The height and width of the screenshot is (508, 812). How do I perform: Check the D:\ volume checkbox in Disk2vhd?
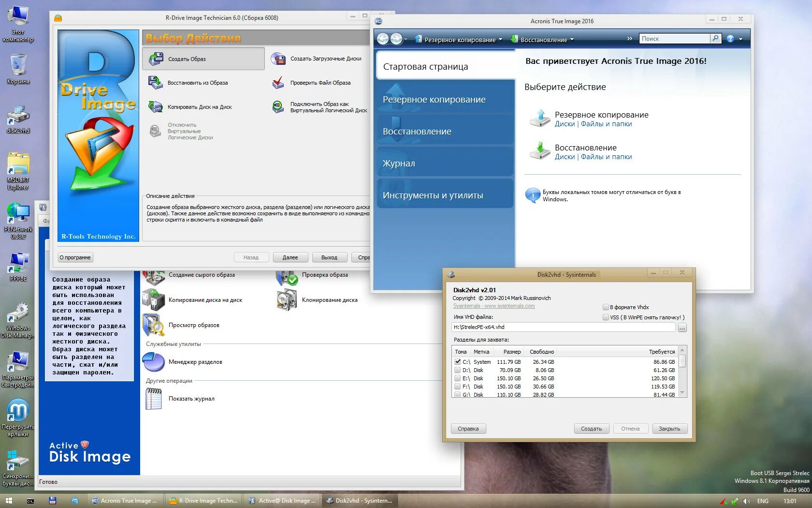(457, 370)
